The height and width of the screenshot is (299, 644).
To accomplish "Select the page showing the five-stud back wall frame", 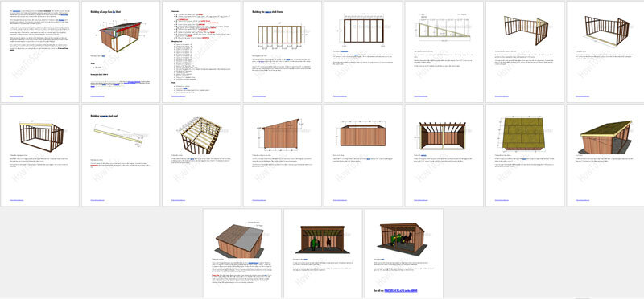I will tap(363, 51).
